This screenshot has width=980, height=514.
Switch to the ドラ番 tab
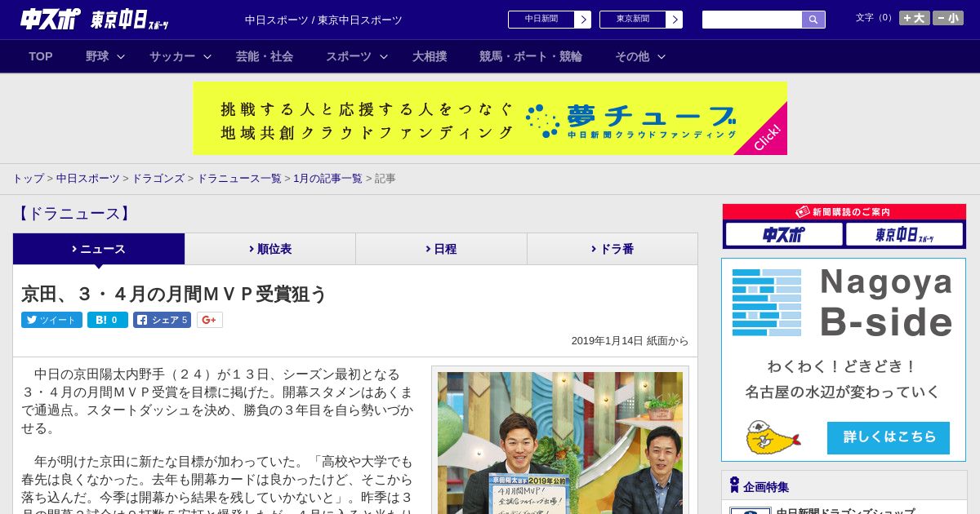pyautogui.click(x=612, y=249)
